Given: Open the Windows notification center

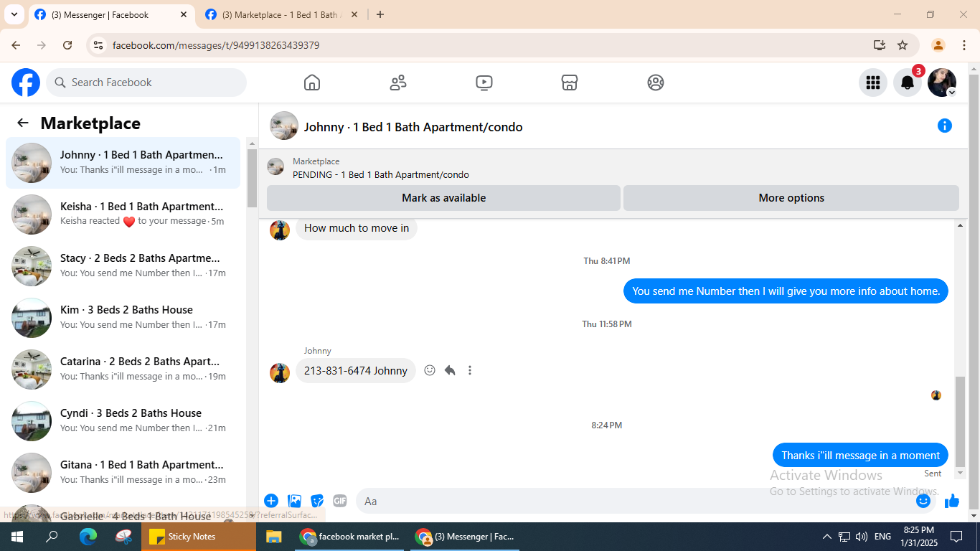Looking at the screenshot, I should (956, 537).
